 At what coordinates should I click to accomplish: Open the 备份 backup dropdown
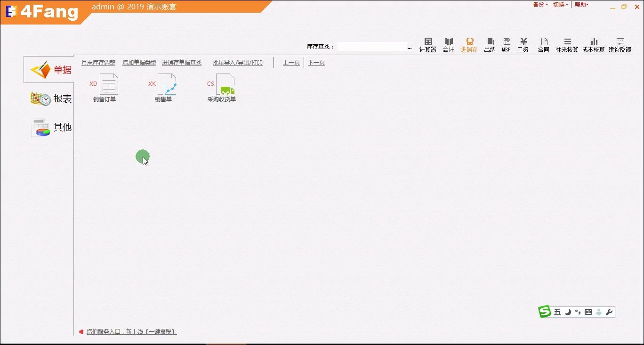pos(539,4)
